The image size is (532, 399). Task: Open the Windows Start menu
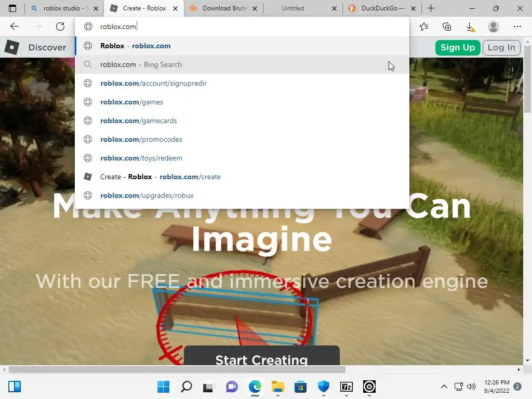pyautogui.click(x=163, y=387)
